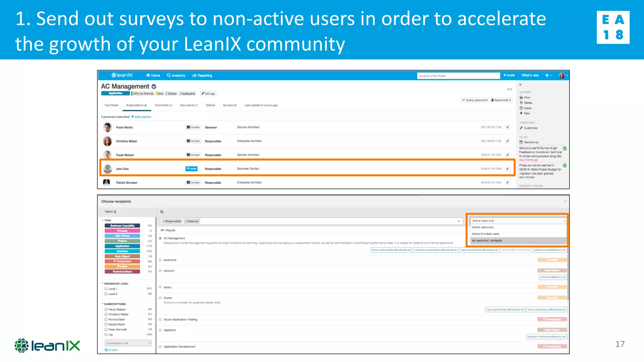Edit John Doe's subscription via pencil icon
This screenshot has width=644, height=362.
click(508, 169)
